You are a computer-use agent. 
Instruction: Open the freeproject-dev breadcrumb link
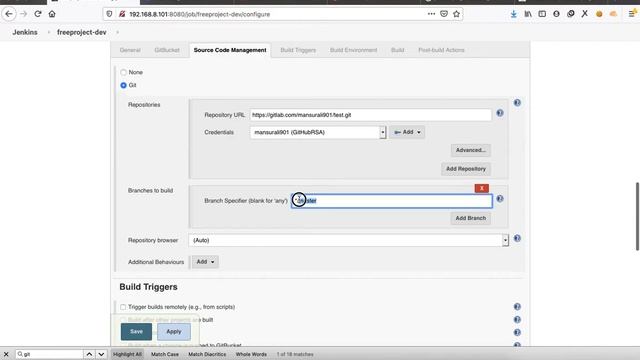point(82,32)
